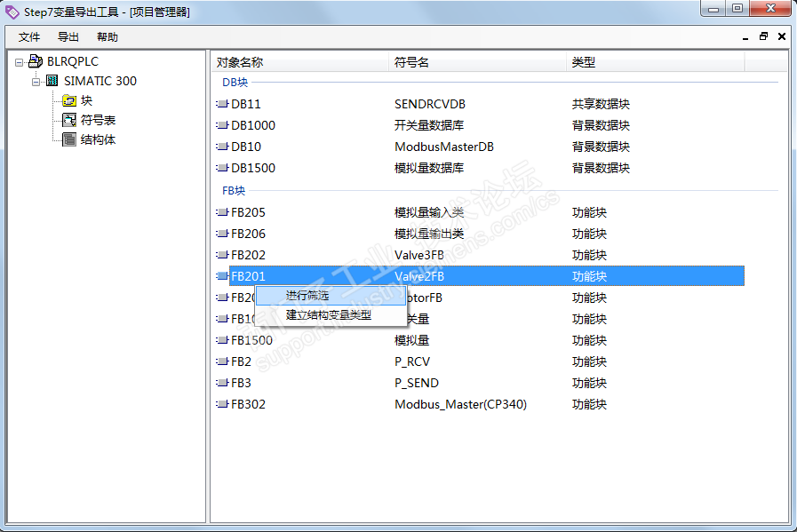Click the SIMATIC 300 station icon
Viewport: 797px width, 532px height.
coord(52,81)
